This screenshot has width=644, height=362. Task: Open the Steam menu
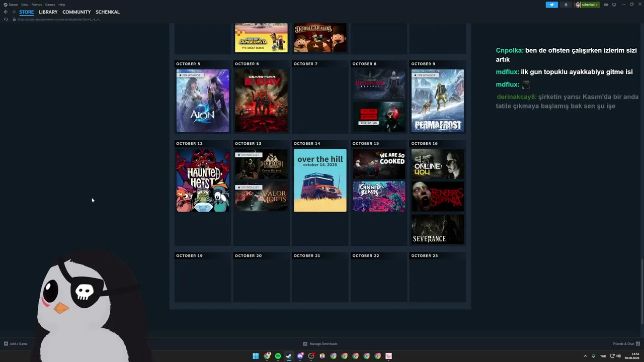pyautogui.click(x=13, y=5)
